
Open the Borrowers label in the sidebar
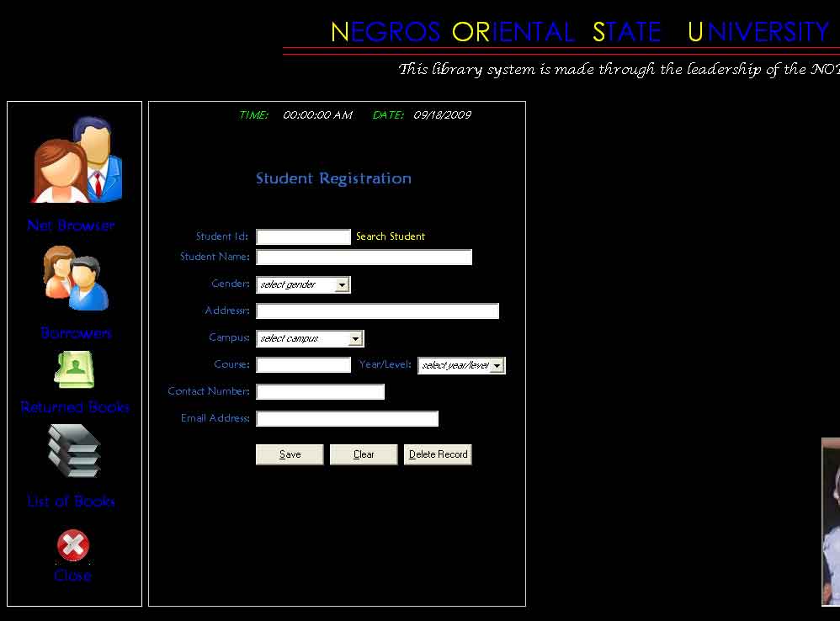(76, 333)
